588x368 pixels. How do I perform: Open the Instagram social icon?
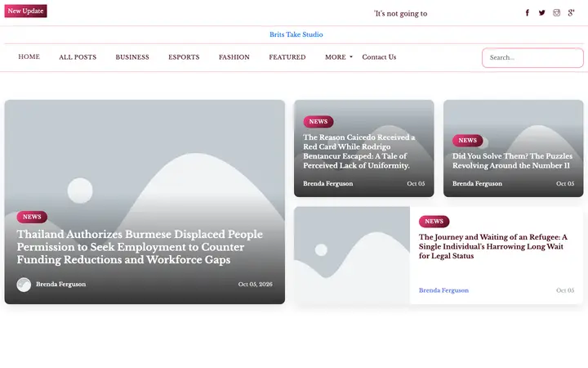pyautogui.click(x=556, y=13)
